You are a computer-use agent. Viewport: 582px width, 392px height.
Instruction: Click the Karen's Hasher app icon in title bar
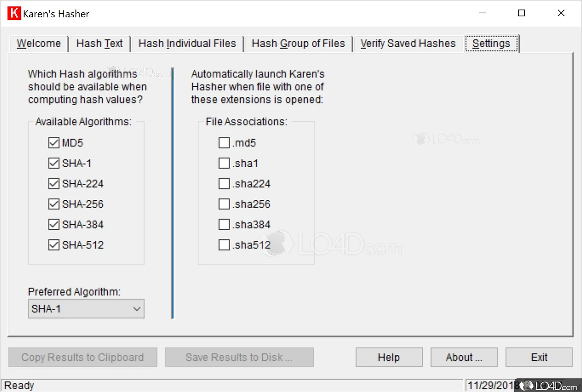[15, 13]
